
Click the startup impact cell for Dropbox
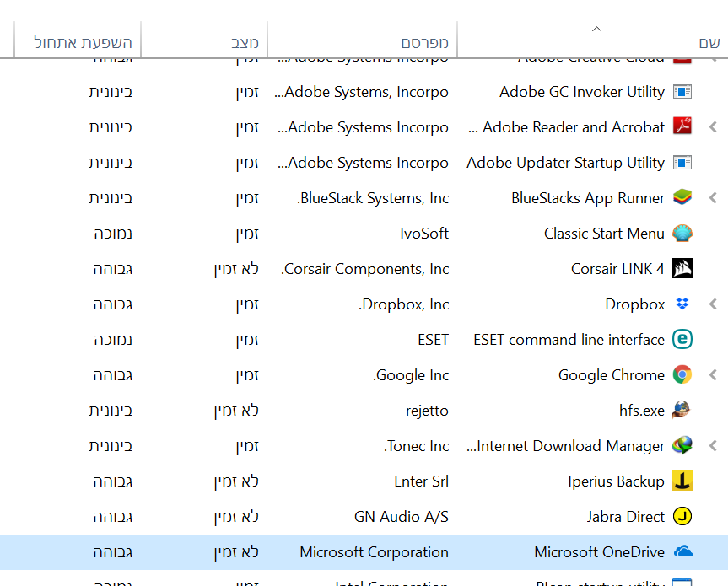click(x=113, y=304)
